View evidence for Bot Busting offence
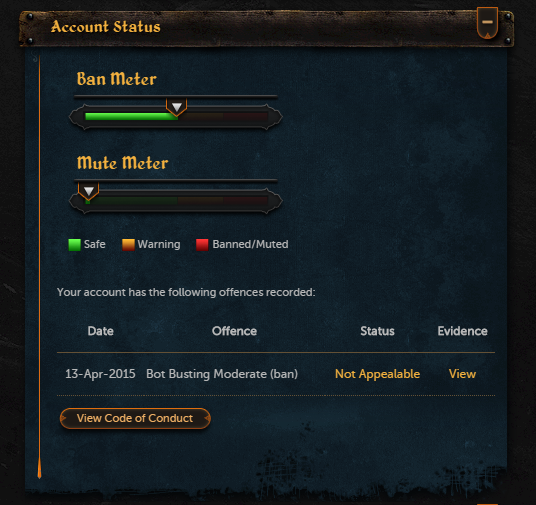The width and height of the screenshot is (536, 505). pyautogui.click(x=462, y=374)
